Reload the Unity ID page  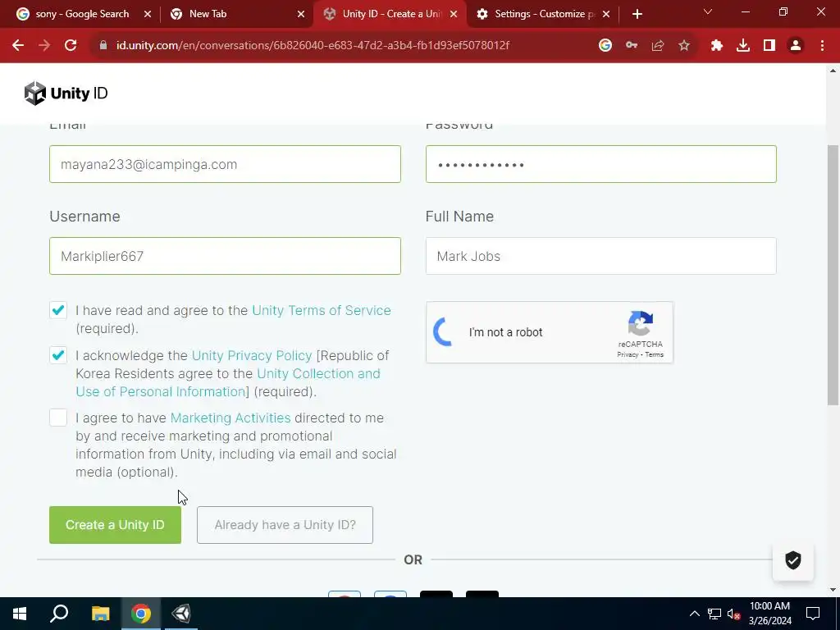coord(71,46)
